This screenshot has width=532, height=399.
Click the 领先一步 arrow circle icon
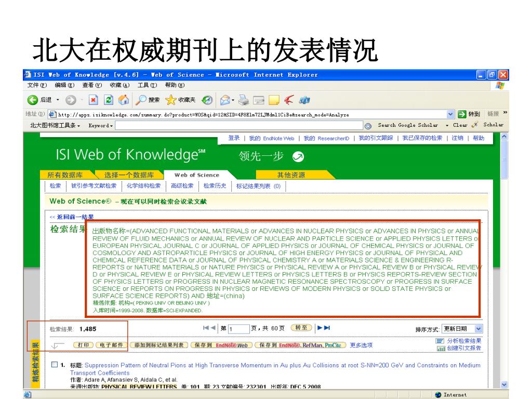pyautogui.click(x=298, y=156)
